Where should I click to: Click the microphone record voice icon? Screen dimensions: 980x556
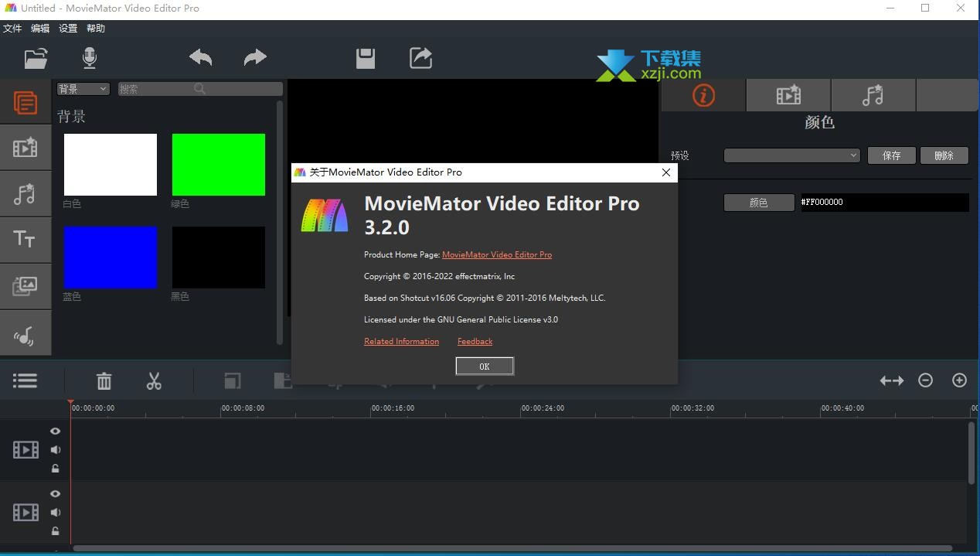[90, 58]
